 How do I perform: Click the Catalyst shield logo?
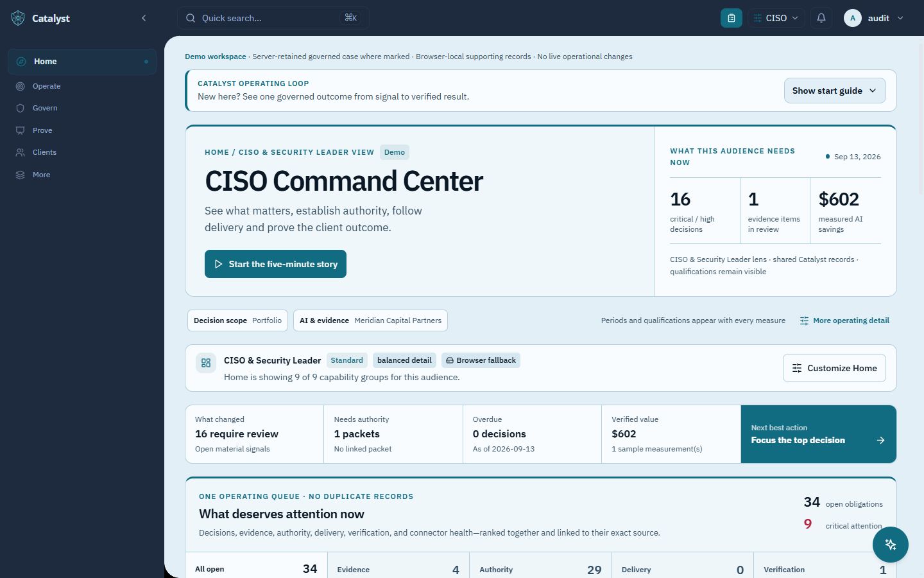pyautogui.click(x=18, y=18)
